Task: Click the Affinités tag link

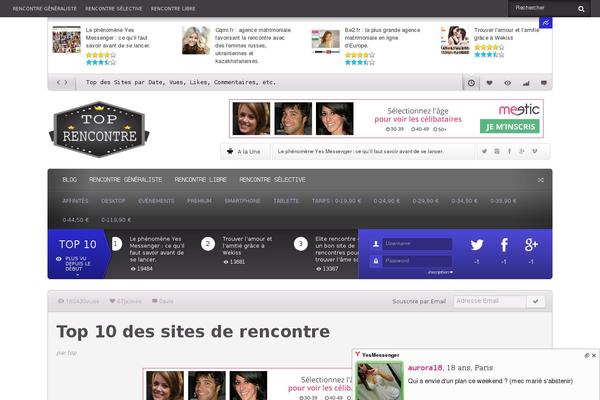Action: coord(75,201)
